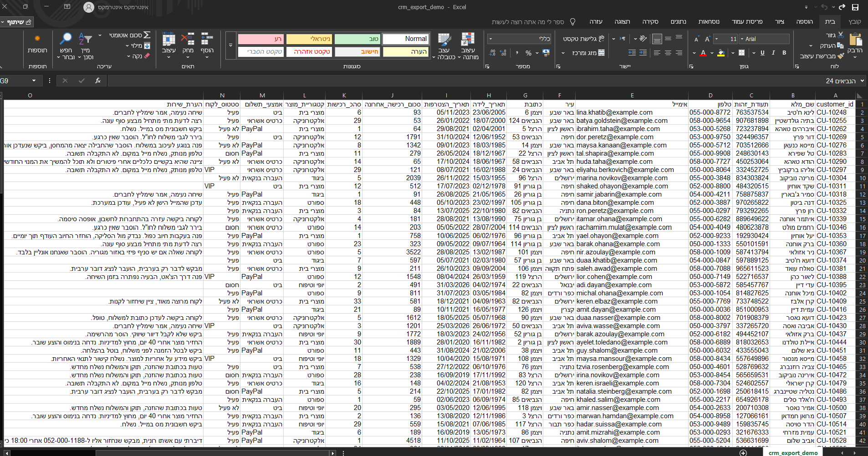Toggle Wrap Text (גלישת טקסט)

coord(584,39)
